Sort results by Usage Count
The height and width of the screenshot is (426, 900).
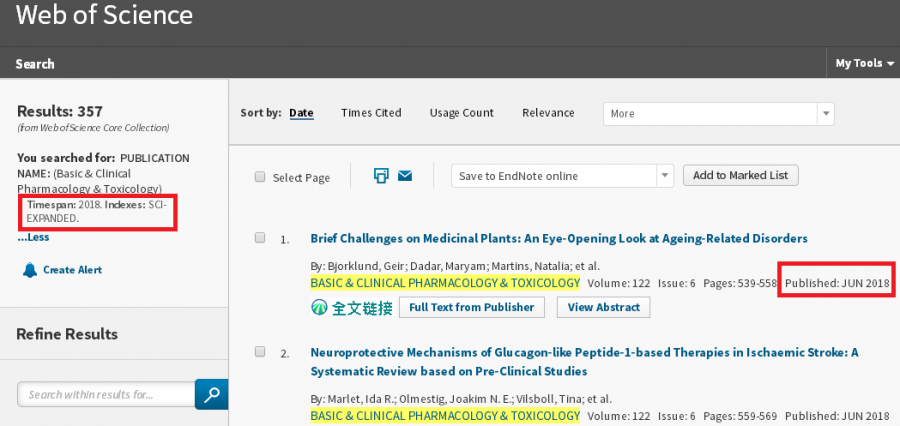pyautogui.click(x=461, y=113)
